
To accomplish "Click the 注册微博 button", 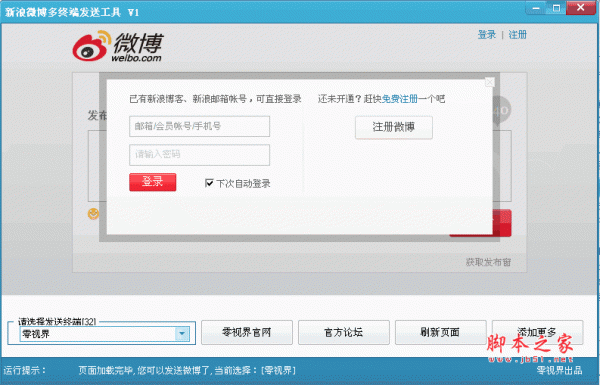I will click(x=394, y=127).
